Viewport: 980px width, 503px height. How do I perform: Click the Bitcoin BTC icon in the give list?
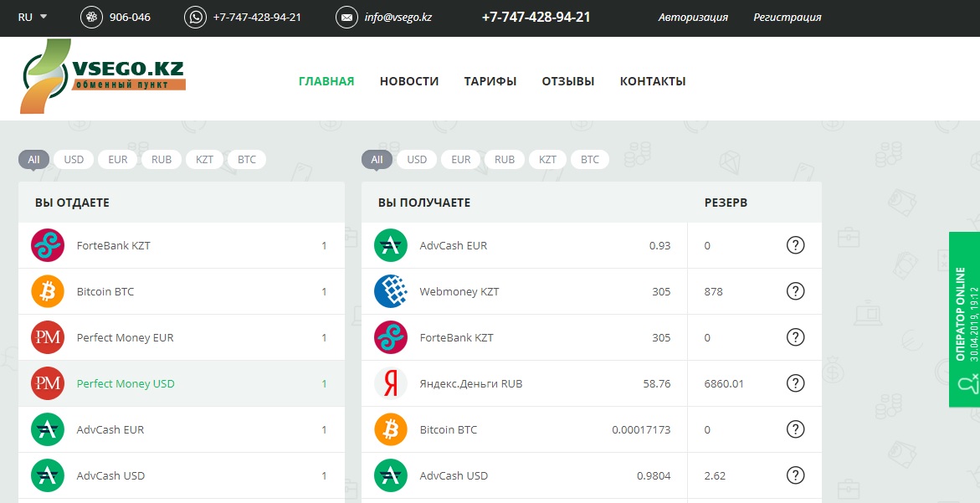point(48,291)
